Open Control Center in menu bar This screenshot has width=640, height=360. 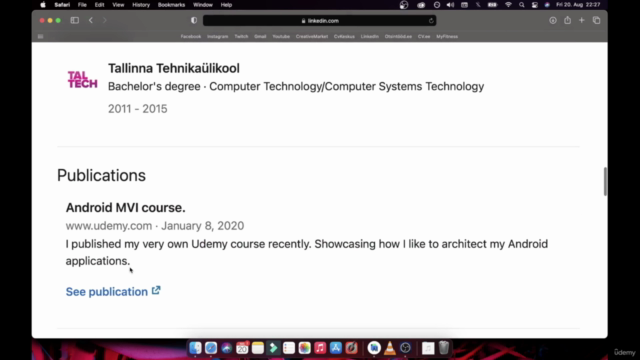[535, 5]
